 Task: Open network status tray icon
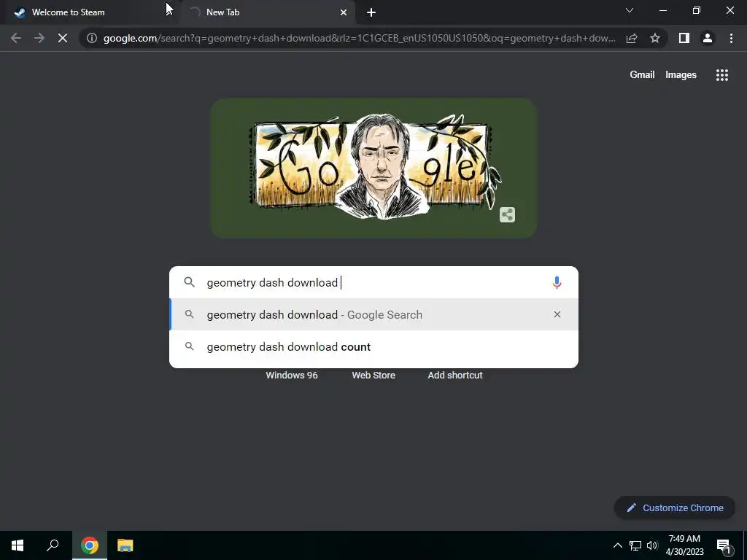(x=635, y=545)
